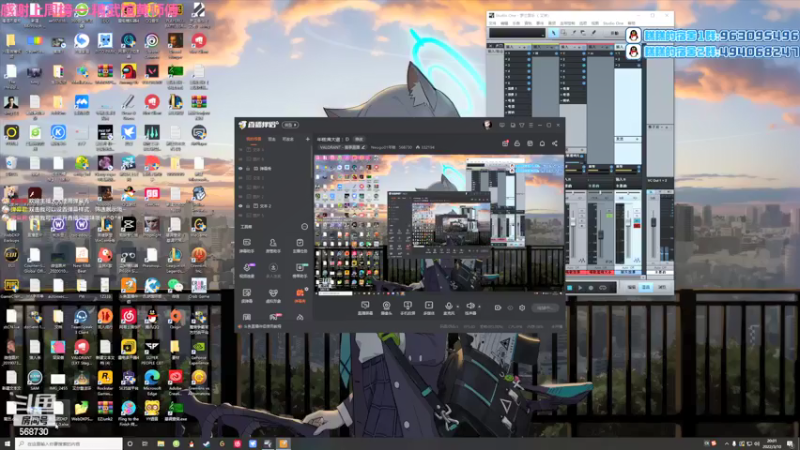Open the first menu in Studio One menu bar

click(492, 23)
